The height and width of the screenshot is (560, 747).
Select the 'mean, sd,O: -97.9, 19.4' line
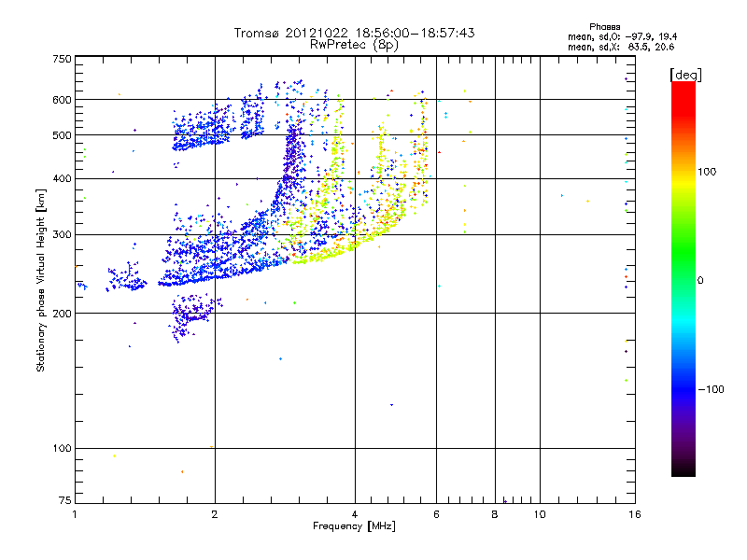click(622, 37)
